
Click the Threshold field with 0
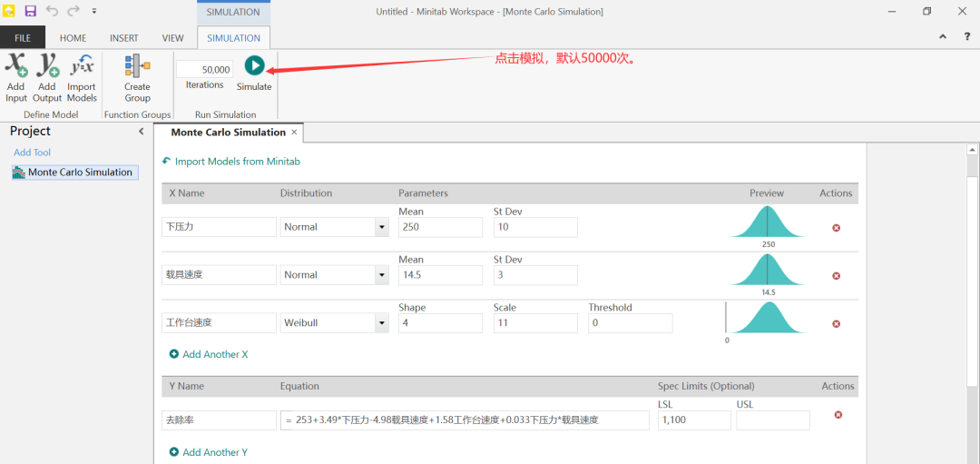click(x=630, y=323)
